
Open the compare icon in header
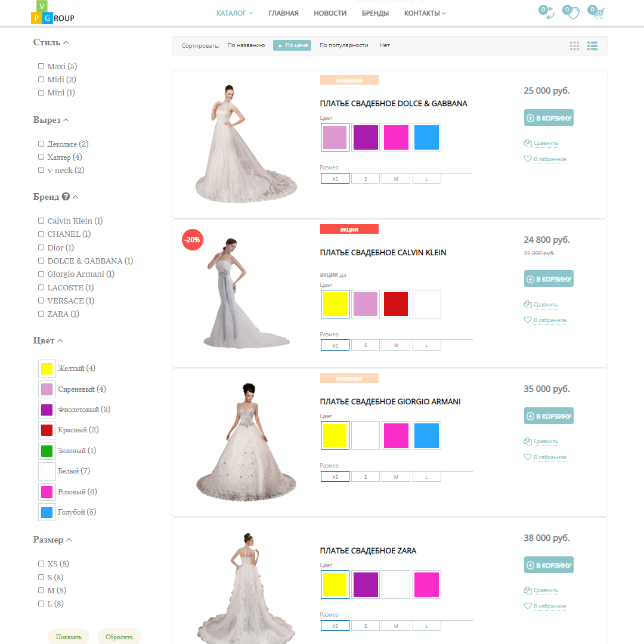click(548, 14)
